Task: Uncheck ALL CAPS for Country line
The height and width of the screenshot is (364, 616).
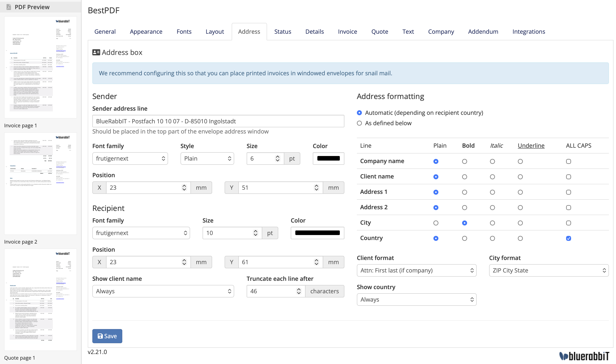Action: click(x=568, y=238)
